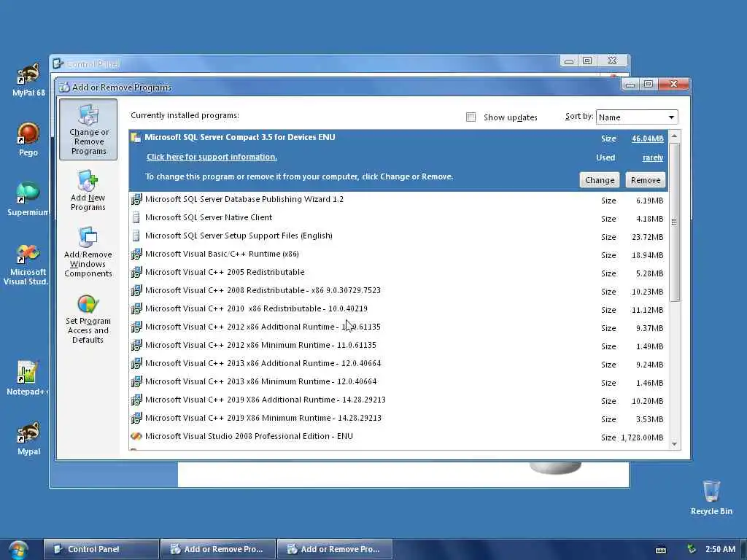Viewport: 747px width, 560px height.
Task: Click the icon for Visual C++ 2019 X86 Additional Runtime
Action: coord(136,400)
